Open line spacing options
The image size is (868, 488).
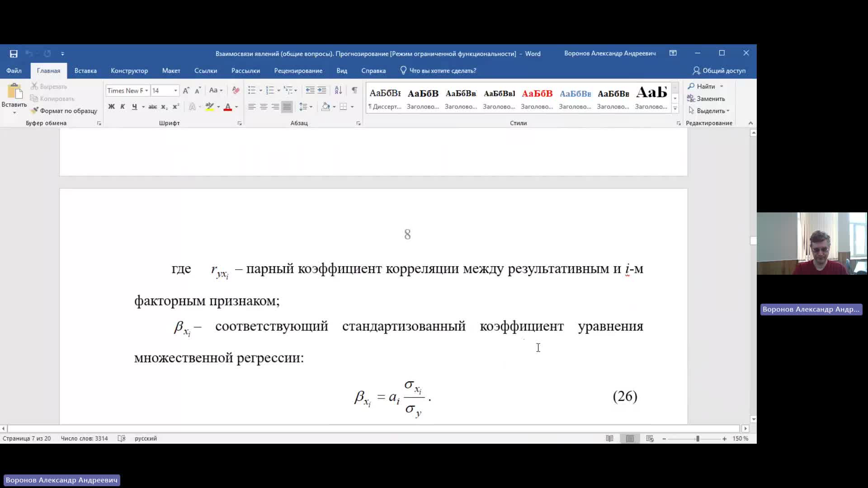306,107
